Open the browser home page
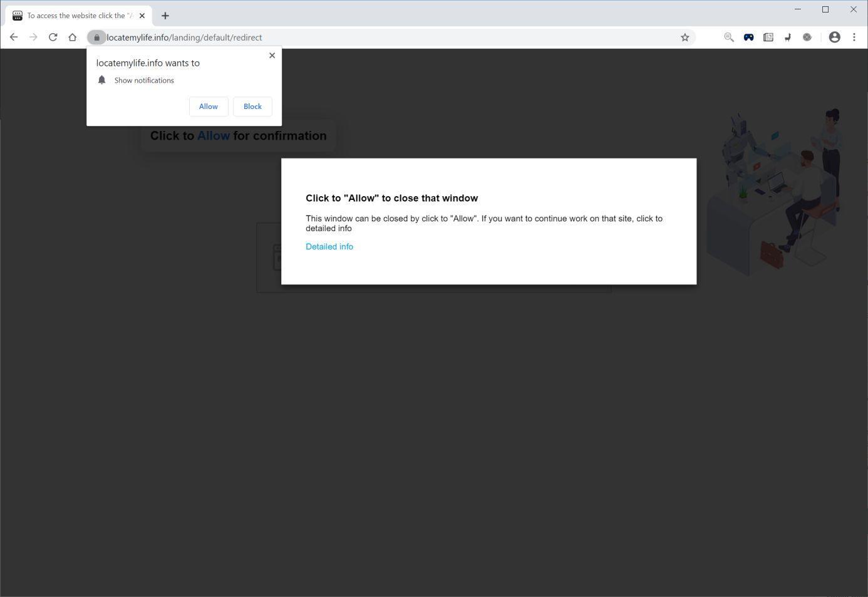The height and width of the screenshot is (597, 868). point(73,38)
